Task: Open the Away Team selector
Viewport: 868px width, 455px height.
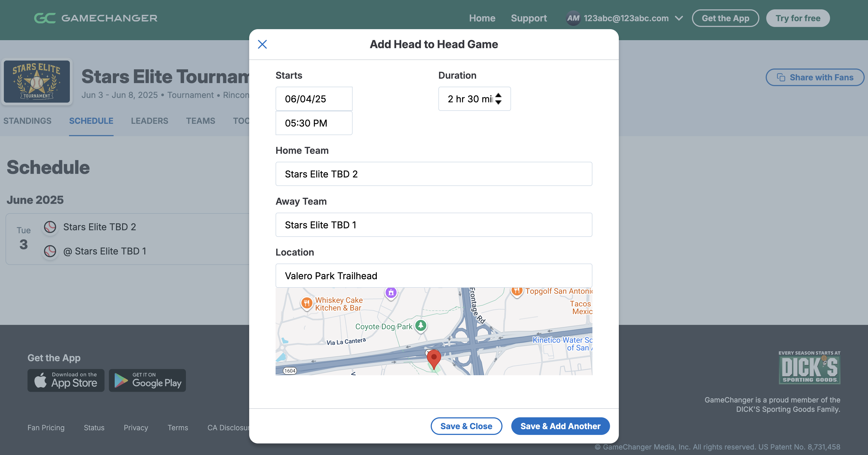Action: (x=434, y=225)
